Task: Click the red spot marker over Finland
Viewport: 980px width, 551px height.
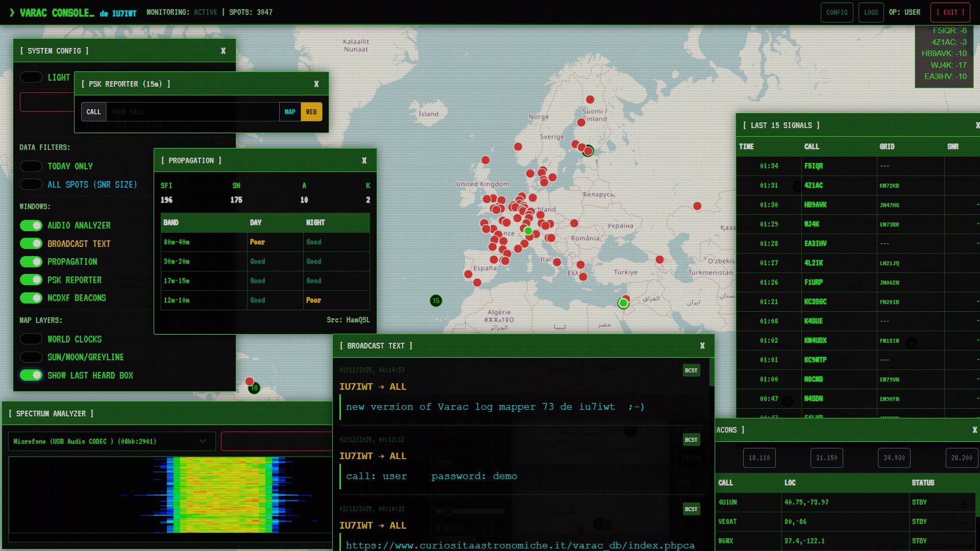Action: pyautogui.click(x=581, y=122)
